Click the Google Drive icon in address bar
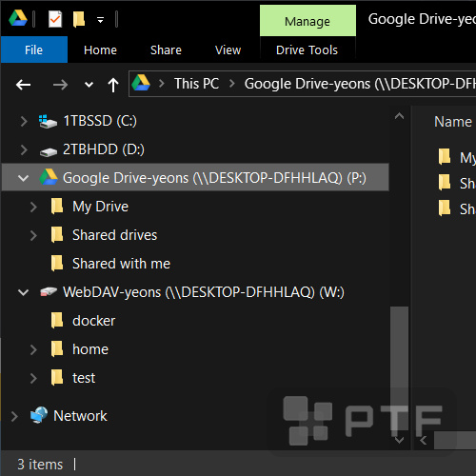This screenshot has width=476, height=476. coord(141,83)
